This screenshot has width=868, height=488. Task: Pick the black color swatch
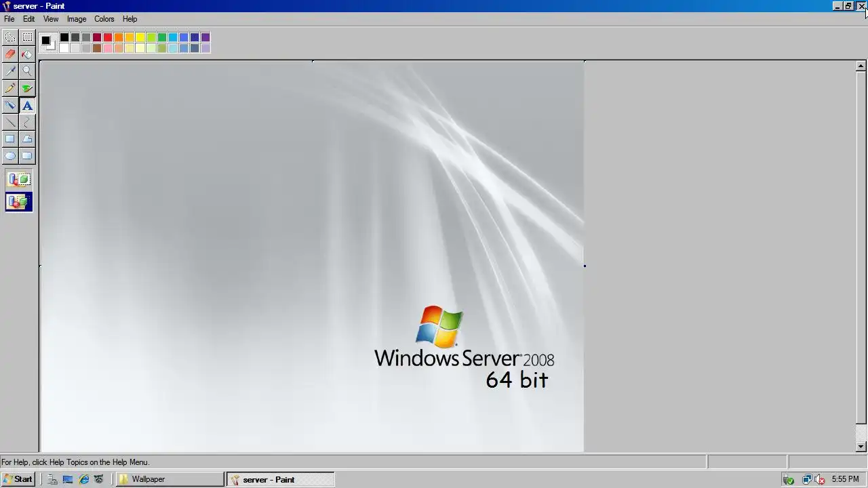[x=64, y=37]
